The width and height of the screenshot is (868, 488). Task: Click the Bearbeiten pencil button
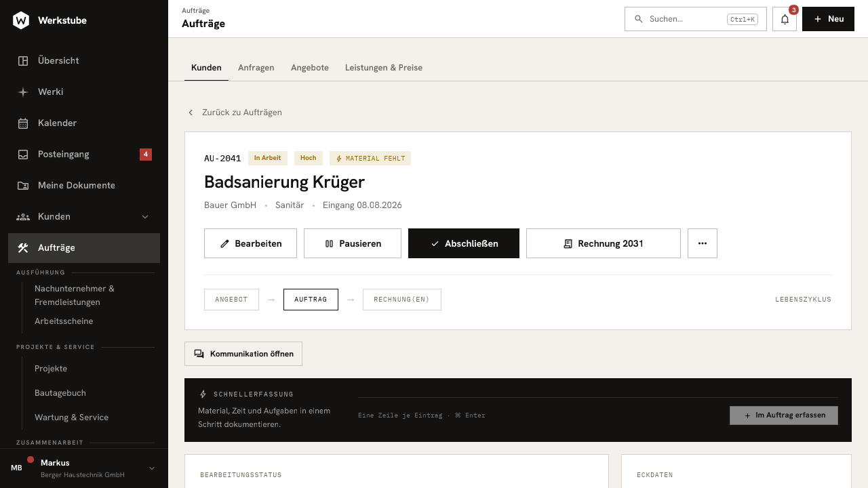point(250,243)
